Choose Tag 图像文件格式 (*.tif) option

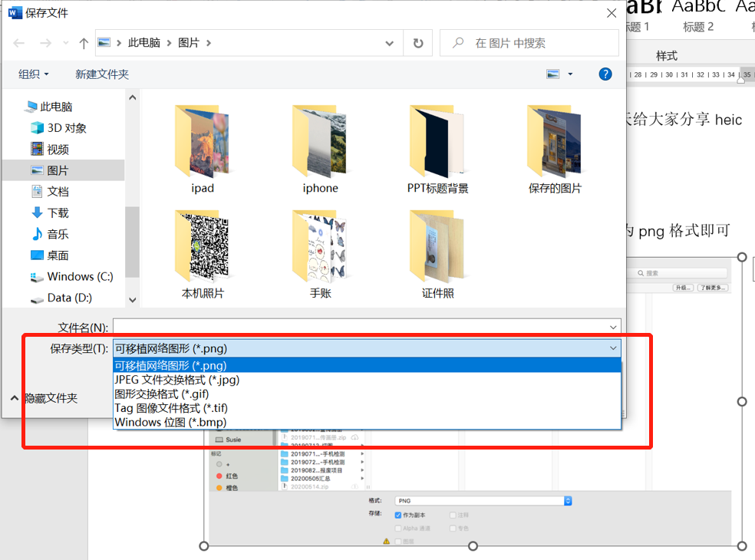click(367, 408)
